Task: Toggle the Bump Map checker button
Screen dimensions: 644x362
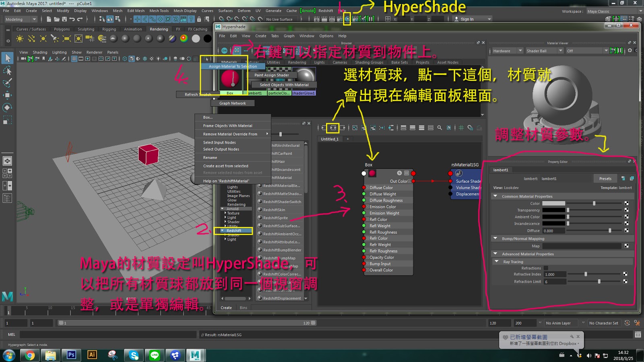Action: pyautogui.click(x=626, y=246)
